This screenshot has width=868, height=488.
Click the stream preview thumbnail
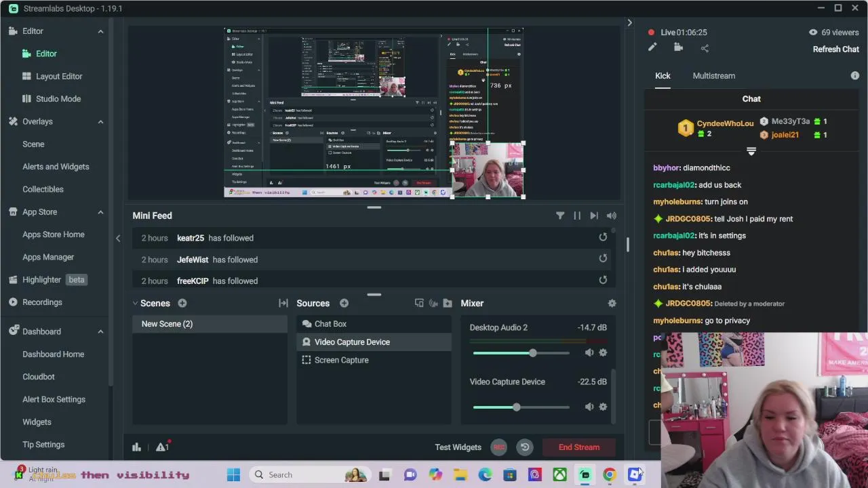point(374,113)
